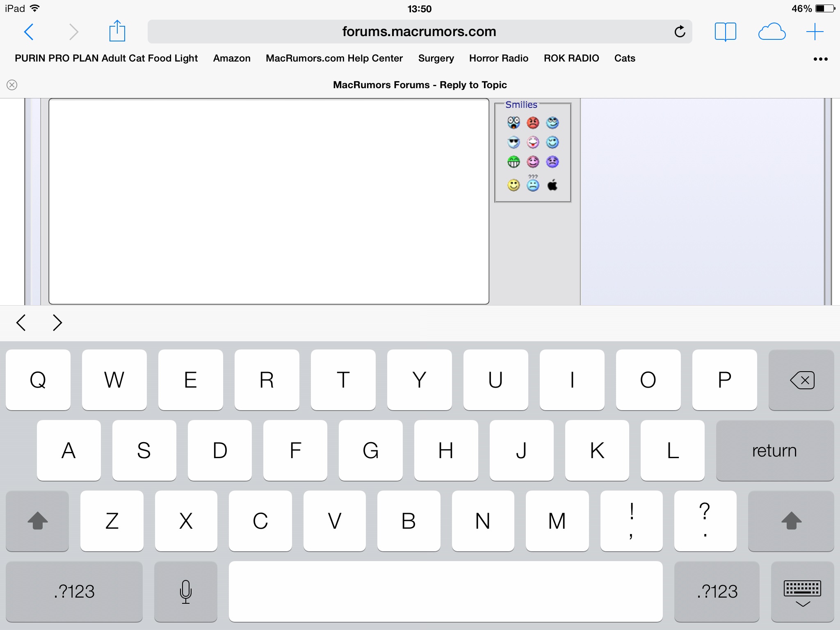Tap the P key

pyautogui.click(x=725, y=380)
